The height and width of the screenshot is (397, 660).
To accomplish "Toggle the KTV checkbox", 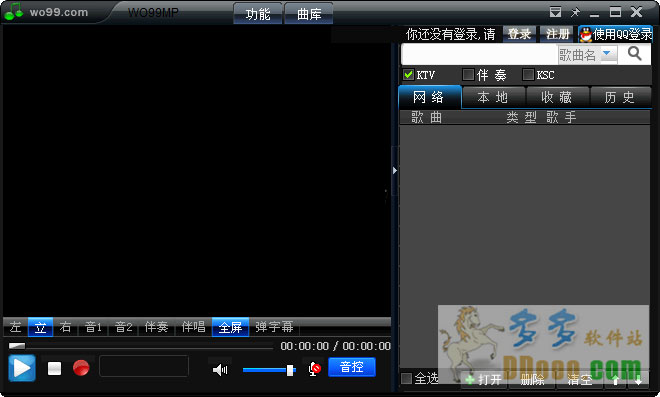I will click(x=408, y=75).
